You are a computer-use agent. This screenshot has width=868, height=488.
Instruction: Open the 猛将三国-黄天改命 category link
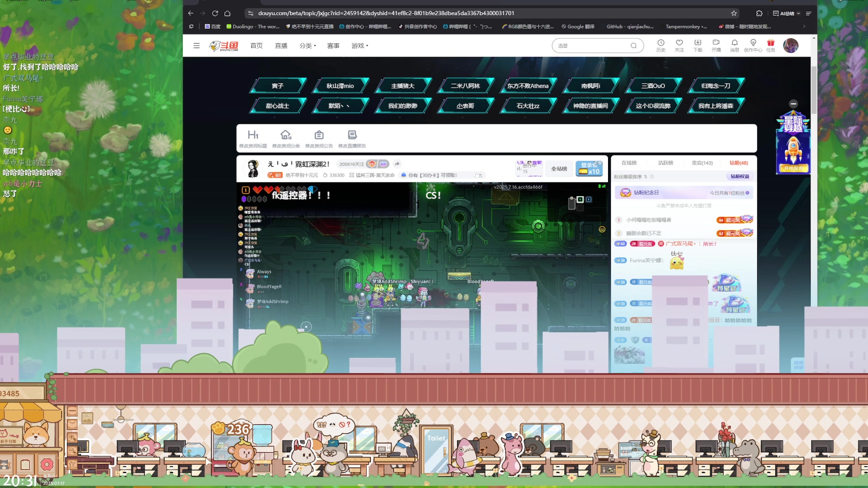coord(372,175)
